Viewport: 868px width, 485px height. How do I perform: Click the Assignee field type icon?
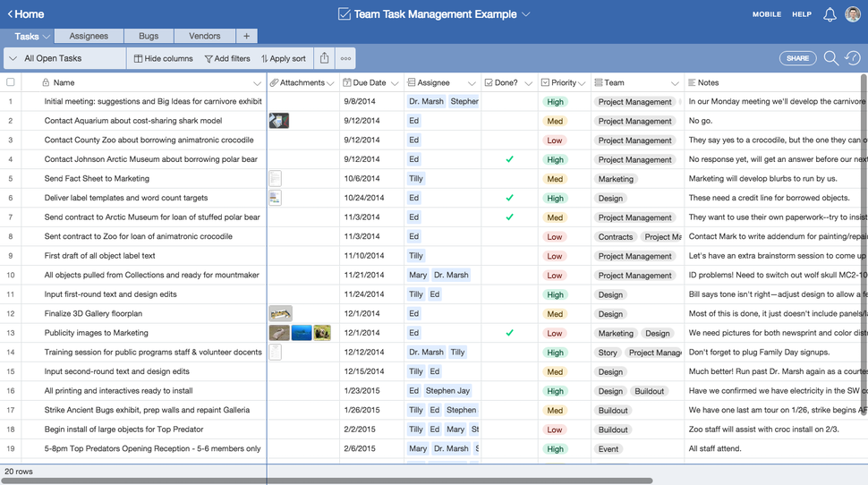412,82
